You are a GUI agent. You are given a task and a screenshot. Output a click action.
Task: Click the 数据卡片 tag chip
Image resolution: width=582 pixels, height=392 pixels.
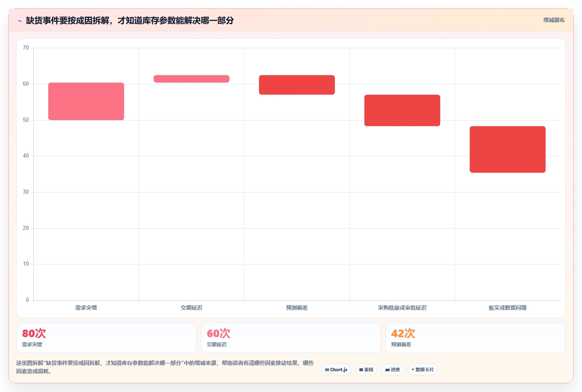tap(423, 370)
